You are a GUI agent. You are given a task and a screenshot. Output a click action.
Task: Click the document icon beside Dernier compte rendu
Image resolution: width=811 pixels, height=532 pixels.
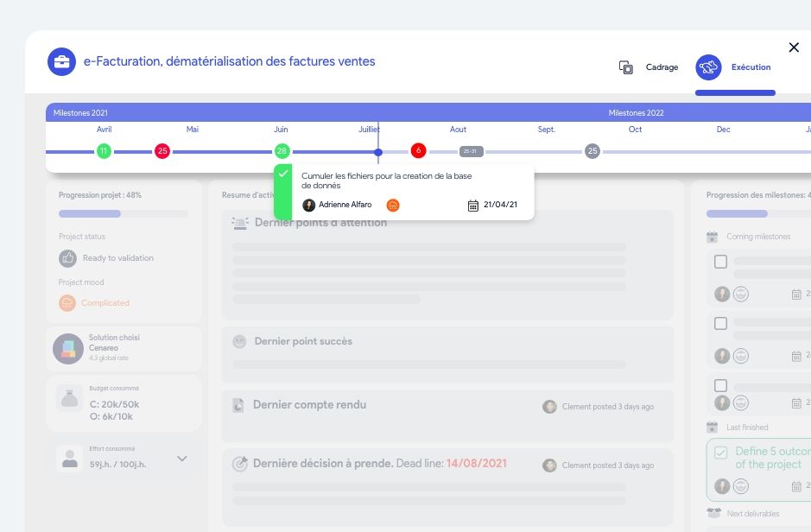pyautogui.click(x=239, y=405)
